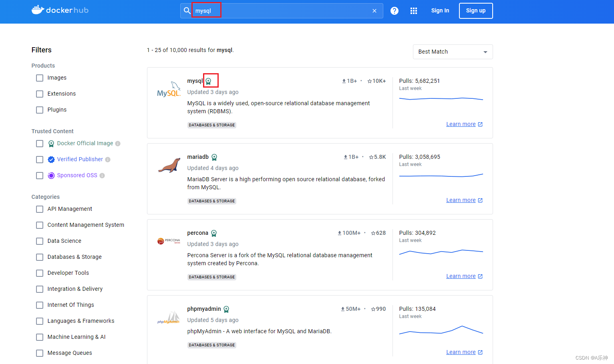Click the Sign In link
Screen dimensions: 614x364
coord(440,11)
